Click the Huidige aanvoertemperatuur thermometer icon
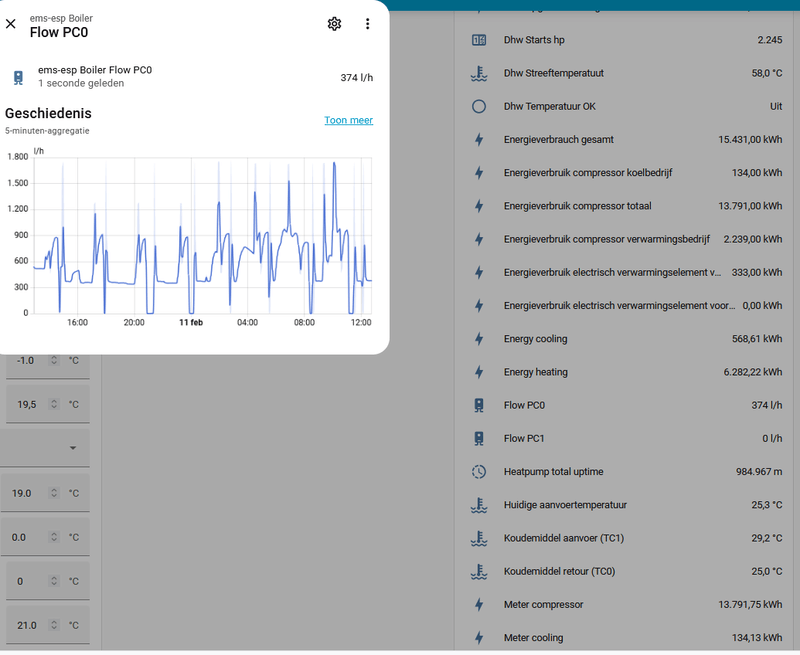 (x=479, y=505)
